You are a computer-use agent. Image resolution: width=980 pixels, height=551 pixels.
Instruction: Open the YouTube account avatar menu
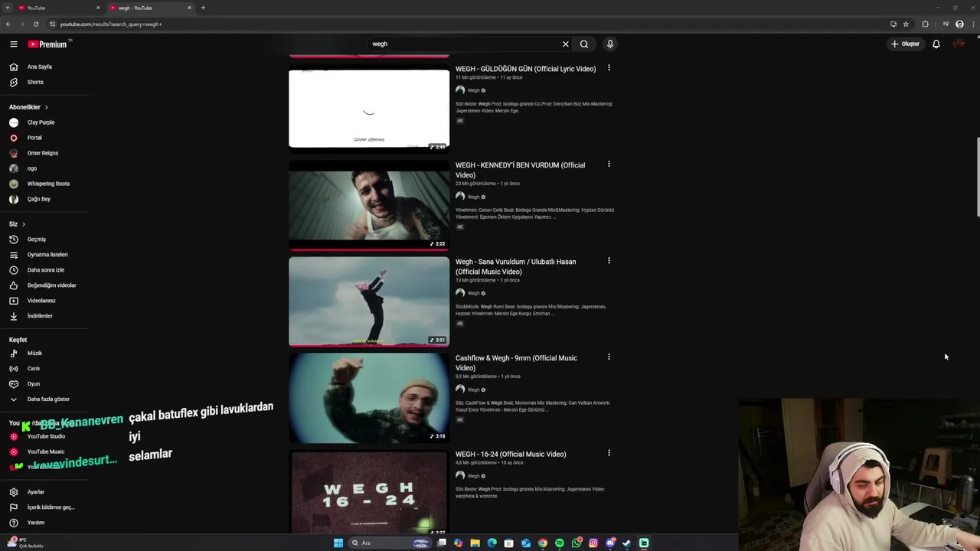tap(959, 44)
